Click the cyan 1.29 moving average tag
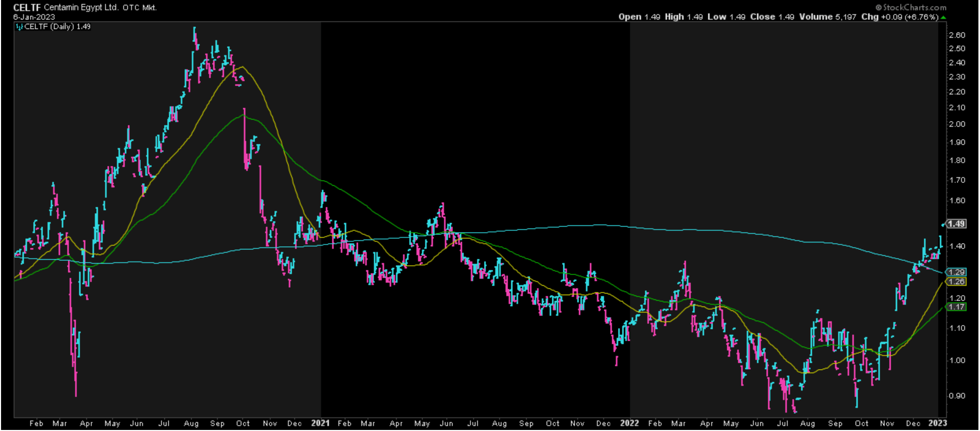 coord(956,272)
